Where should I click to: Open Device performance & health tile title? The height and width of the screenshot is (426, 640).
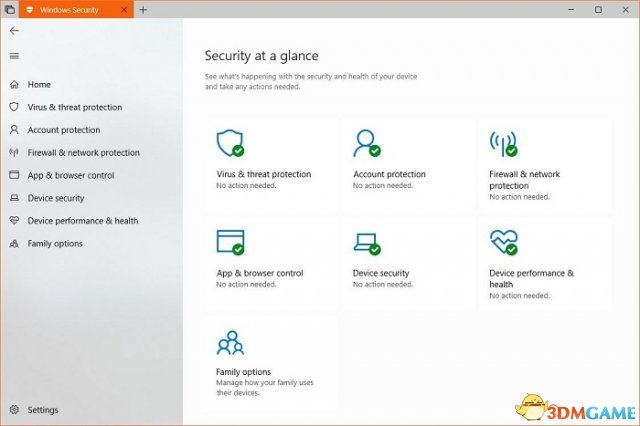pyautogui.click(x=531, y=279)
